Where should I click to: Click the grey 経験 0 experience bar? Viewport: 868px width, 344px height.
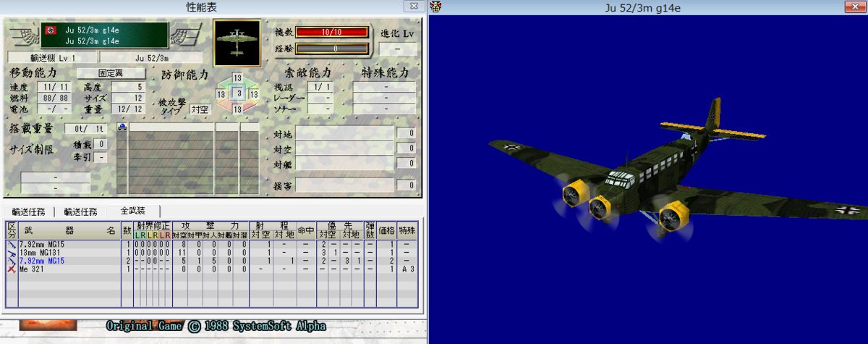332,49
